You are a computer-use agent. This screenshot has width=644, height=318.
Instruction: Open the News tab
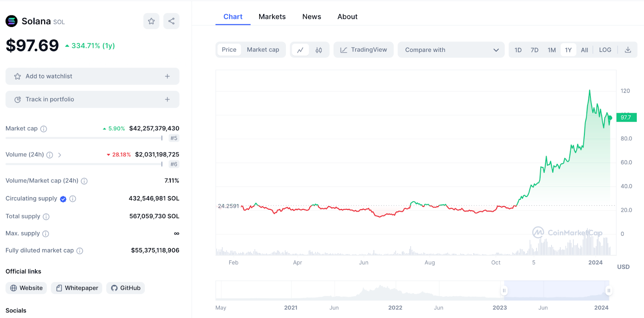(312, 17)
